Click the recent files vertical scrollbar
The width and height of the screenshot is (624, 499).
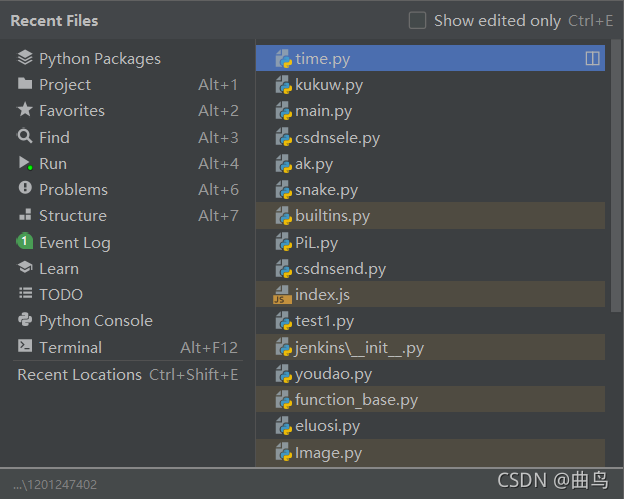616,175
